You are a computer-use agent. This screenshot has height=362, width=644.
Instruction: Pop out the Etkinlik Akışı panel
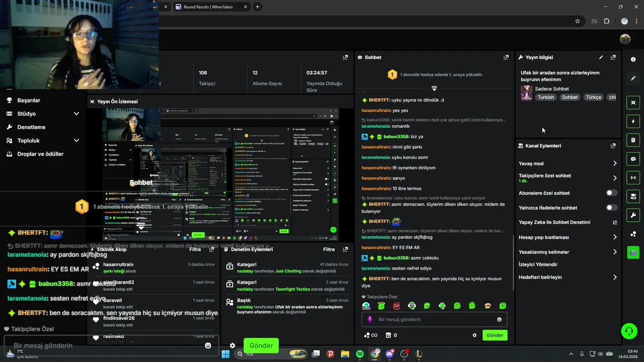(x=211, y=249)
